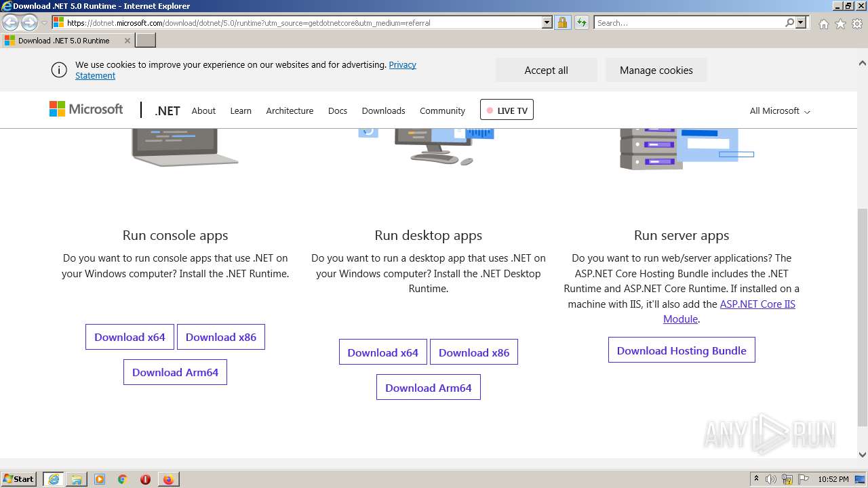Screen dimensions: 868x488
Task: Click scrollbar up arrow
Action: point(863,63)
